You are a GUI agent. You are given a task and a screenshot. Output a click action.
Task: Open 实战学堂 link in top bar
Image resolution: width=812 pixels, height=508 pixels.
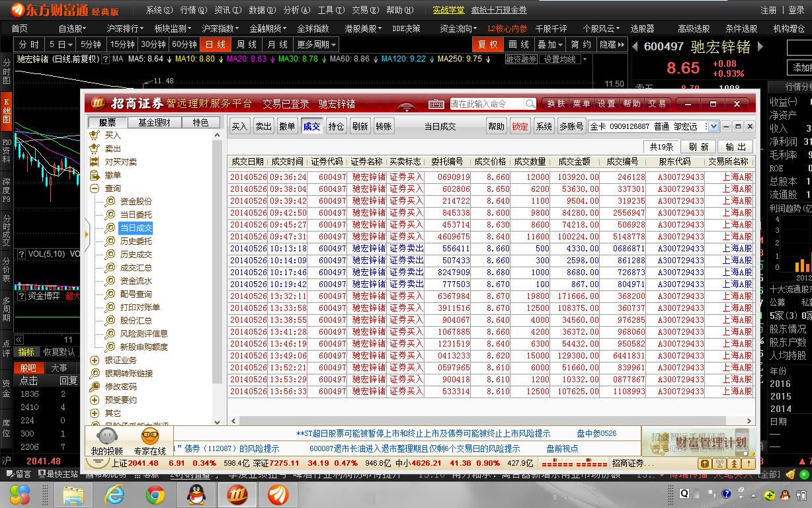pyautogui.click(x=449, y=10)
